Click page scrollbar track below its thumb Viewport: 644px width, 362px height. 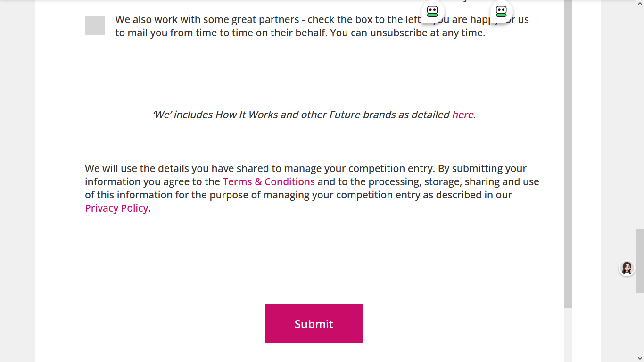pyautogui.click(x=640, y=325)
